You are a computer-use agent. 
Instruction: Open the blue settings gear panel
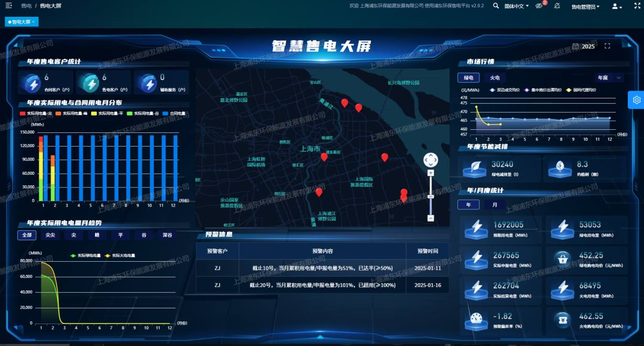(x=636, y=100)
